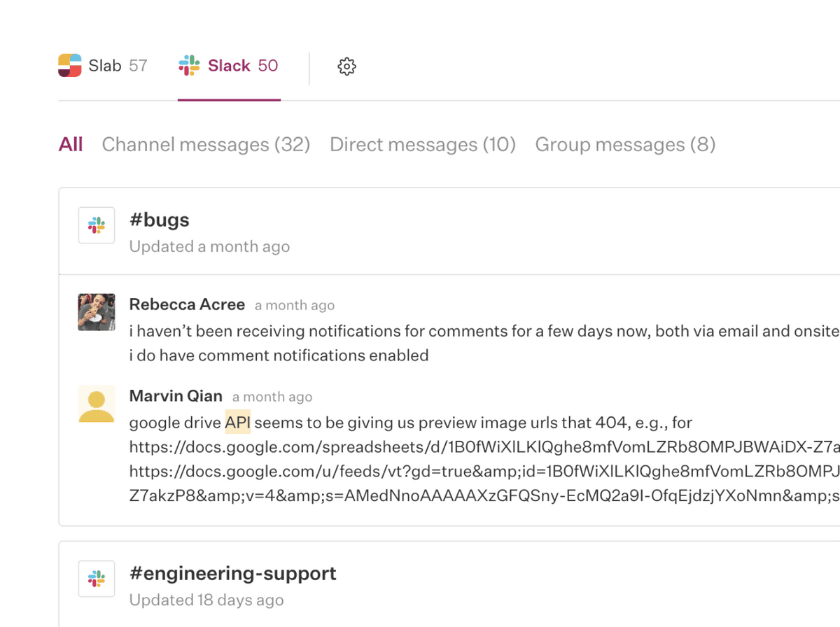The height and width of the screenshot is (627, 840).
Task: Click Rebecca Acree's profile photo
Action: 97,312
